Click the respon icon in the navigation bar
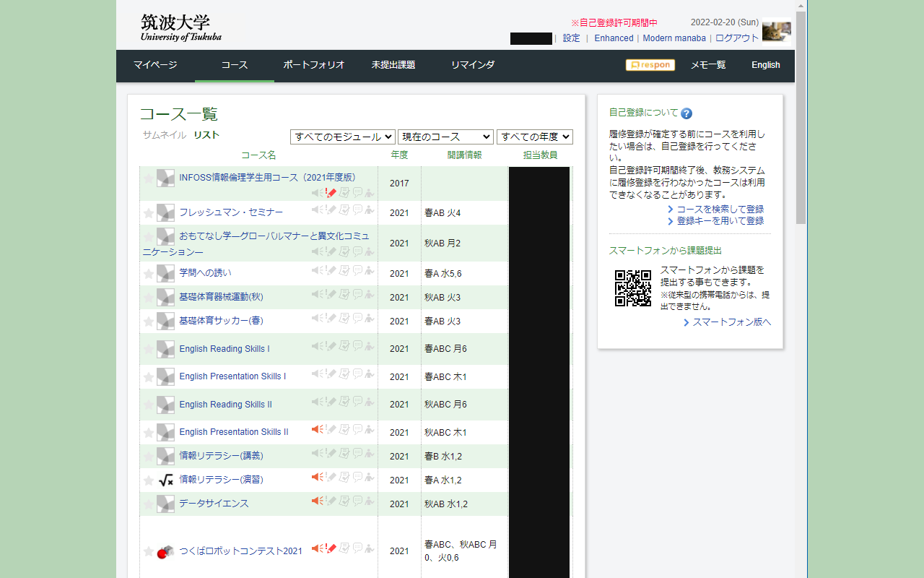The image size is (924, 578). click(649, 65)
